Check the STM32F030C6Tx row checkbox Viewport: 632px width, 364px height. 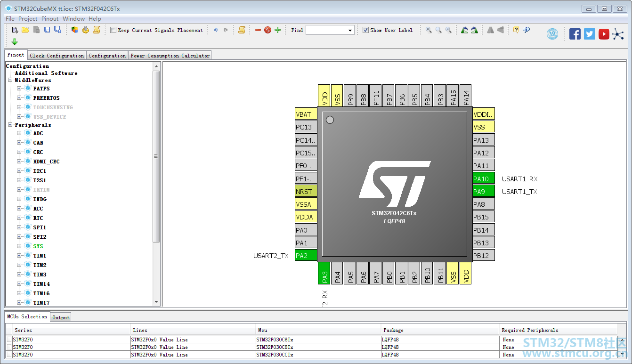click(9, 340)
